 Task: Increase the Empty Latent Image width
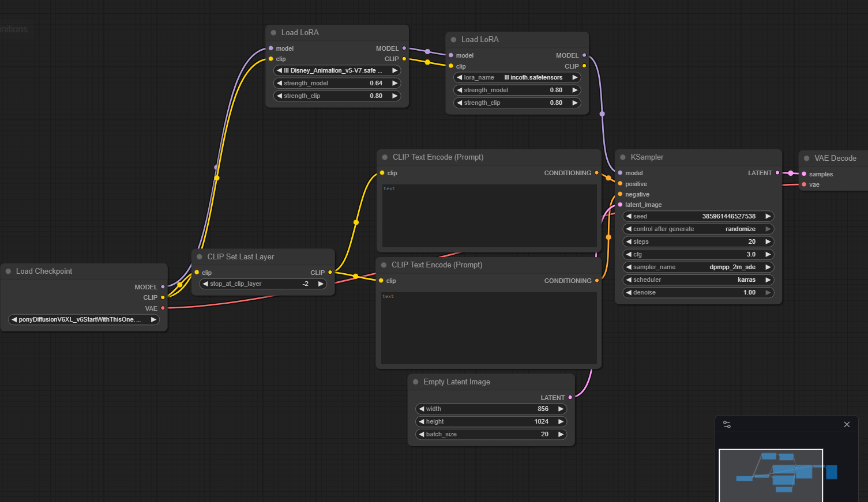pyautogui.click(x=561, y=409)
